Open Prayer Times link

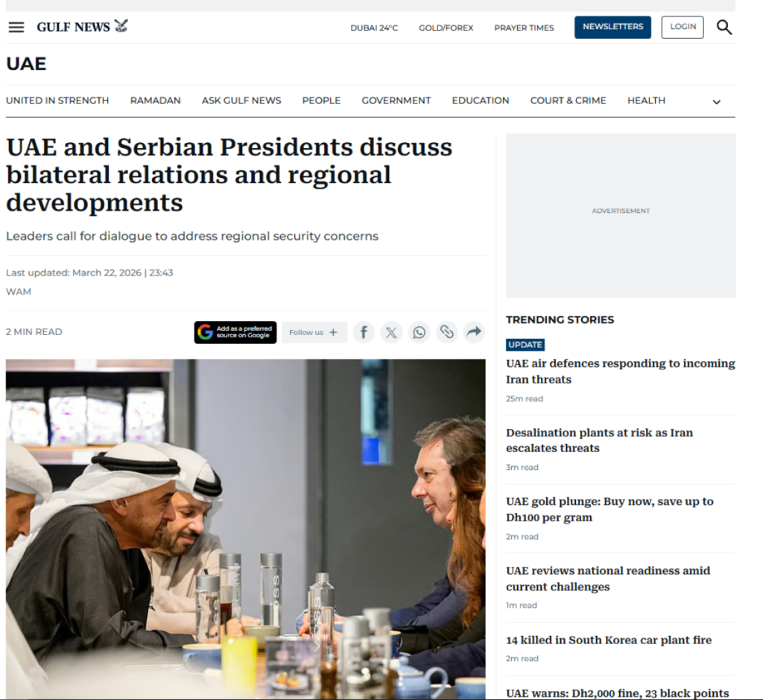(x=524, y=28)
